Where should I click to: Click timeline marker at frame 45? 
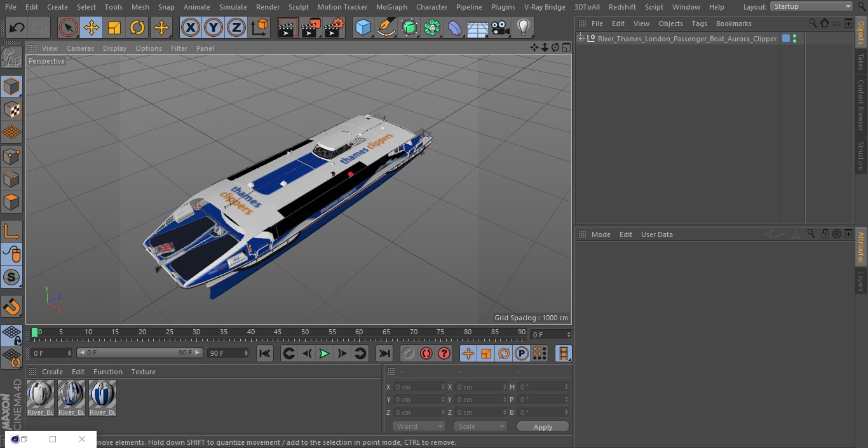click(x=278, y=332)
